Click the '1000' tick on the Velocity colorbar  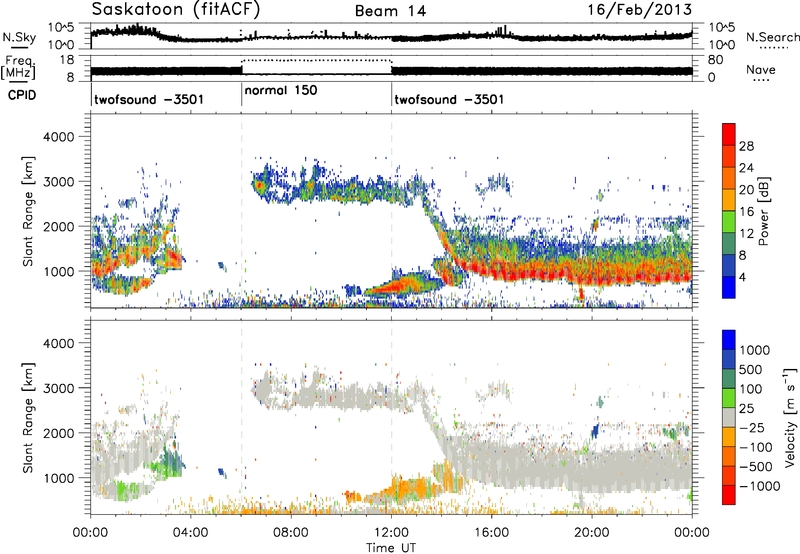[x=755, y=350]
